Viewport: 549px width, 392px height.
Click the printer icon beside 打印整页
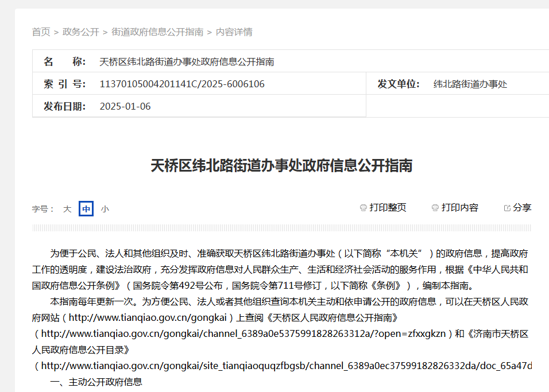pyautogui.click(x=363, y=208)
